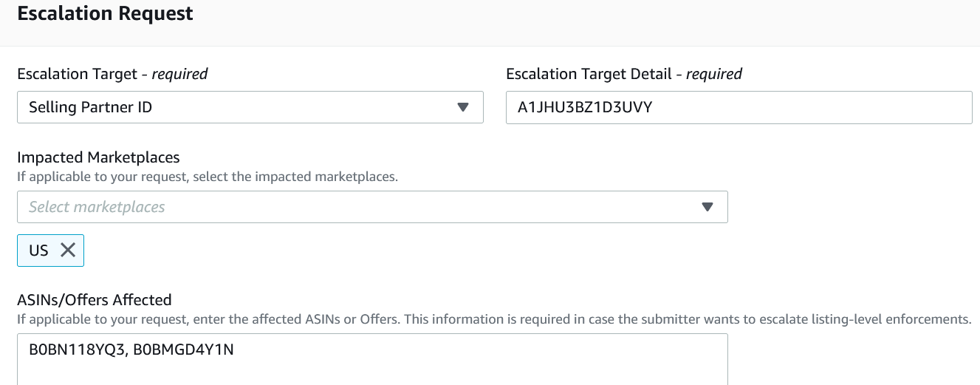This screenshot has width=980, height=385.
Task: Click the Impacted Marketplaces label
Action: [x=98, y=157]
